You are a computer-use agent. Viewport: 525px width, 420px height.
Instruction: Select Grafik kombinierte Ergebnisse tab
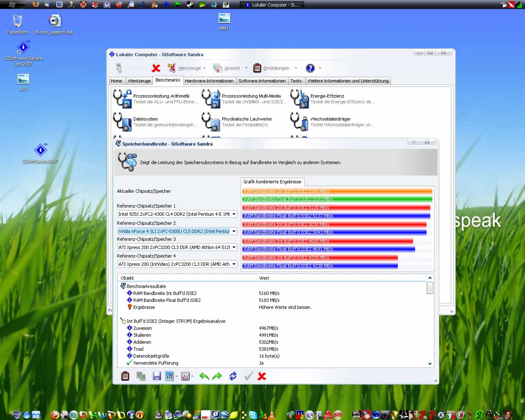coord(272,182)
